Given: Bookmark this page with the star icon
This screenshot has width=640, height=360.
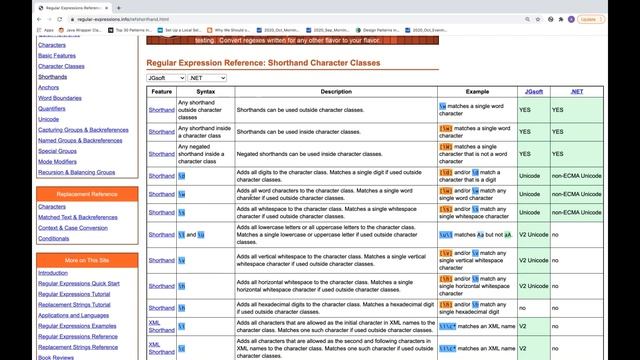Looking at the screenshot, I should [x=538, y=19].
